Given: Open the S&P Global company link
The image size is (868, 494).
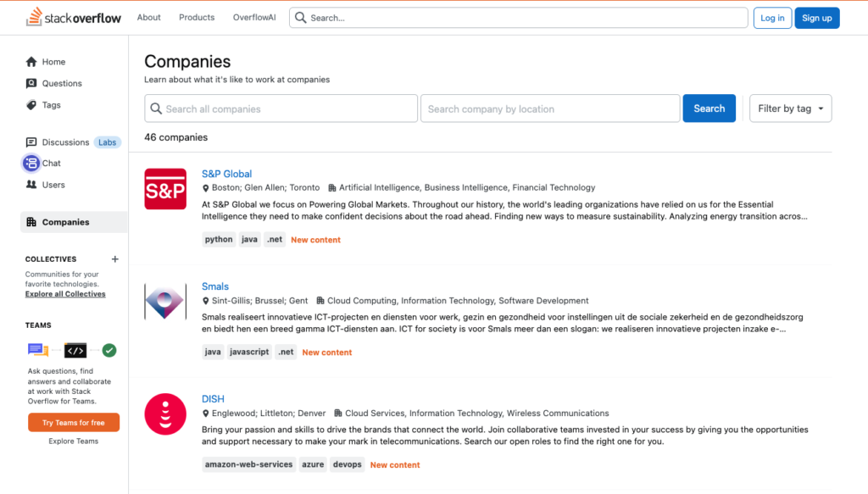Looking at the screenshot, I should [x=226, y=174].
